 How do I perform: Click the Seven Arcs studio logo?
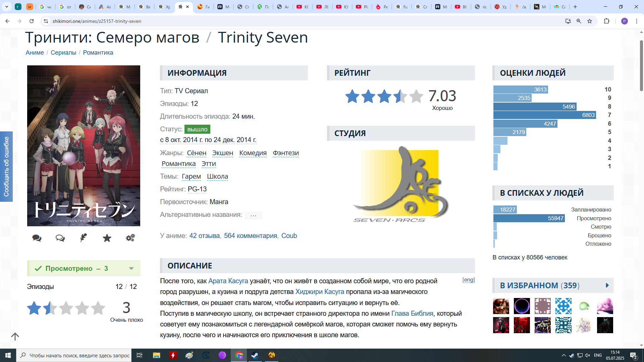[401, 184]
